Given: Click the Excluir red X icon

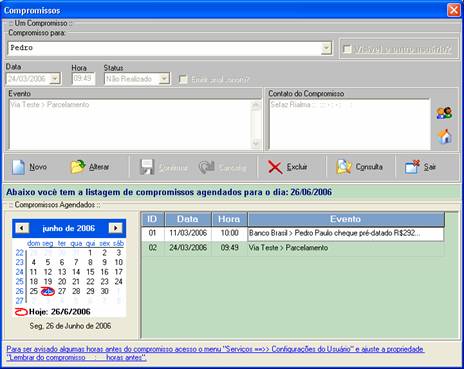Looking at the screenshot, I should [275, 167].
